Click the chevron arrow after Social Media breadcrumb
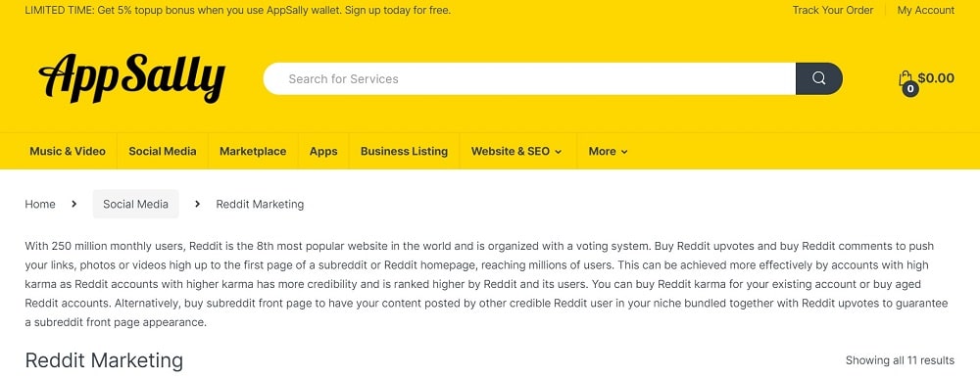This screenshot has height=380, width=980. (x=198, y=204)
